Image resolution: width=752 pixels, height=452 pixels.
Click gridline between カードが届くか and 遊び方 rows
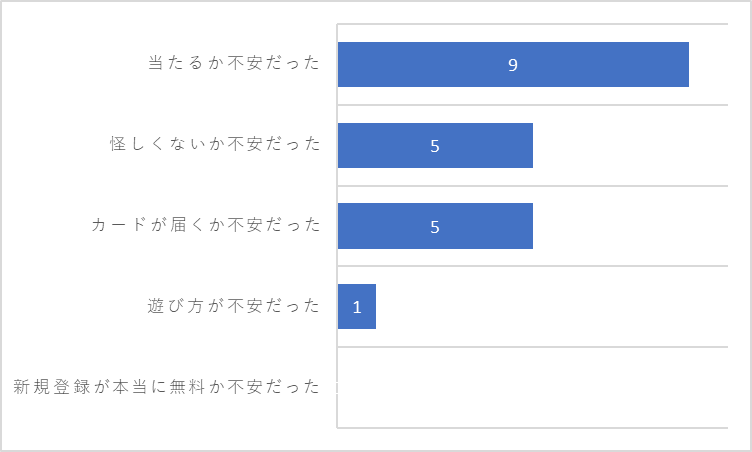[x=532, y=266]
